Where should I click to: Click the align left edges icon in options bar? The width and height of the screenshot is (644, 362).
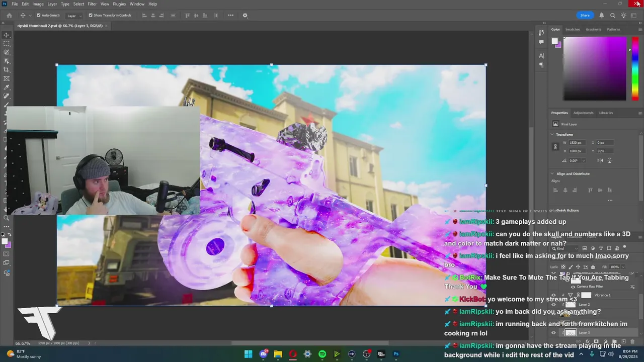click(144, 15)
